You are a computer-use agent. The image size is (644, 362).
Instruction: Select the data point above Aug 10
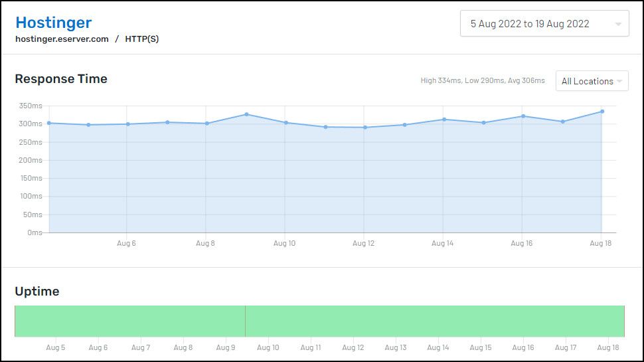(x=286, y=122)
